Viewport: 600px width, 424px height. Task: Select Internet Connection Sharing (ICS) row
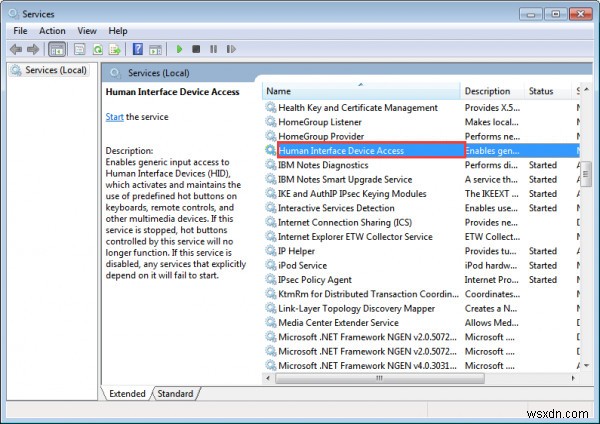tap(421, 222)
